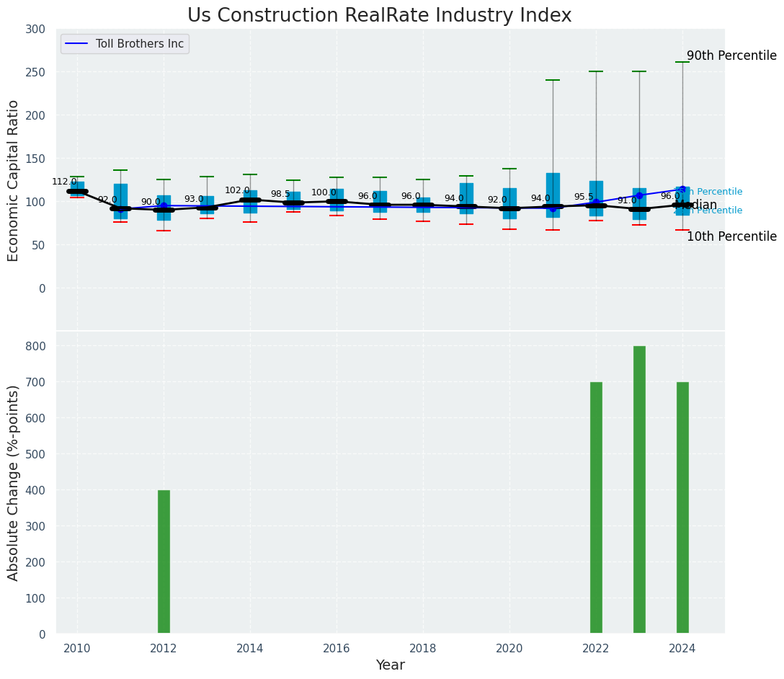Screen dimensions: 784x679
Task: Click the Year x-axis label
Action: 390,665
